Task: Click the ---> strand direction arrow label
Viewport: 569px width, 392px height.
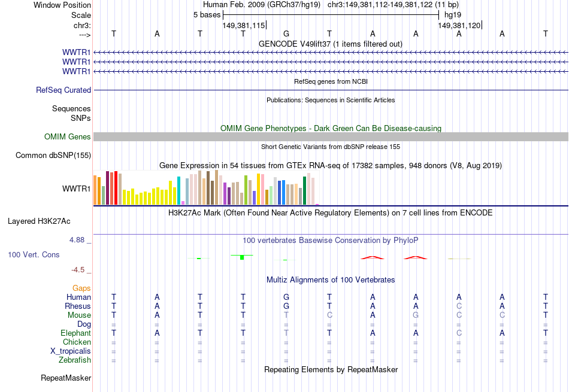Action: tap(85, 35)
